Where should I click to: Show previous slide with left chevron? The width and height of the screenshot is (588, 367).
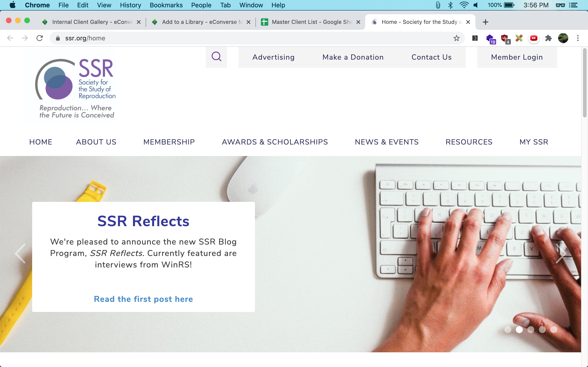[x=20, y=253]
